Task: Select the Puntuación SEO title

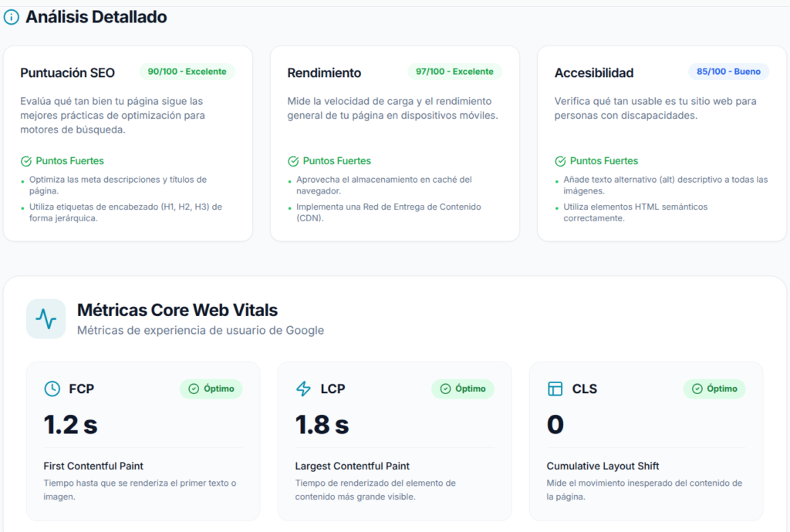Action: [x=68, y=73]
